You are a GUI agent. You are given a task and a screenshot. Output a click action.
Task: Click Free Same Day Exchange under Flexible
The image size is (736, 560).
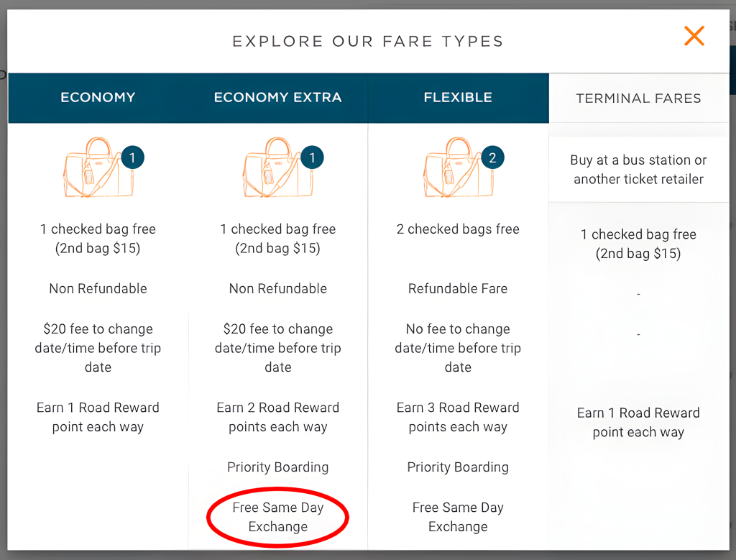[458, 517]
